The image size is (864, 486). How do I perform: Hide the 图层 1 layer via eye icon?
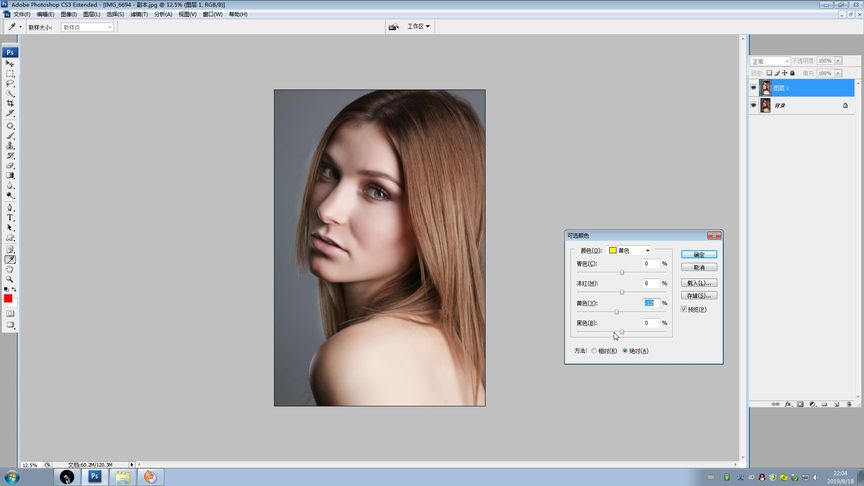click(x=753, y=88)
